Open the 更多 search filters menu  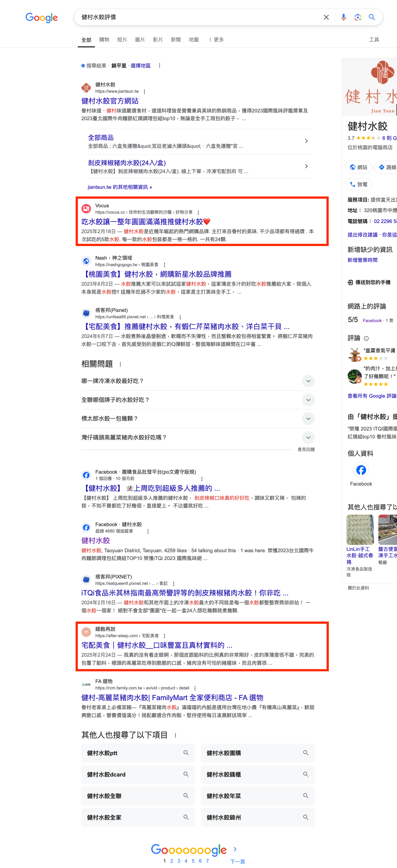pyautogui.click(x=216, y=40)
